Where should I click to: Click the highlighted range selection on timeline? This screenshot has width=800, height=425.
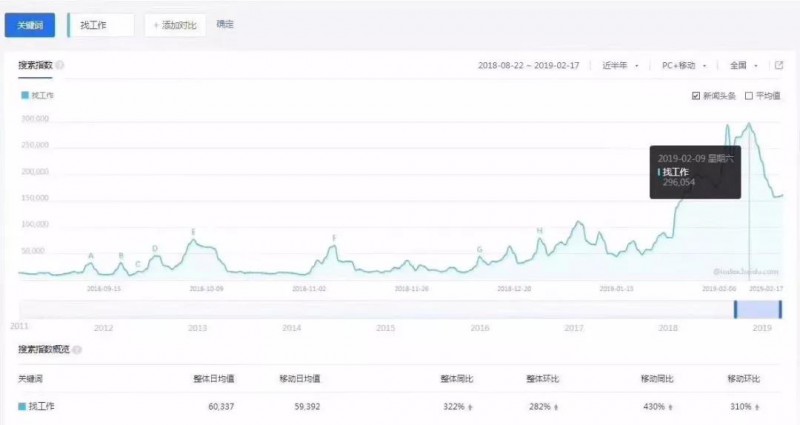pyautogui.click(x=758, y=310)
